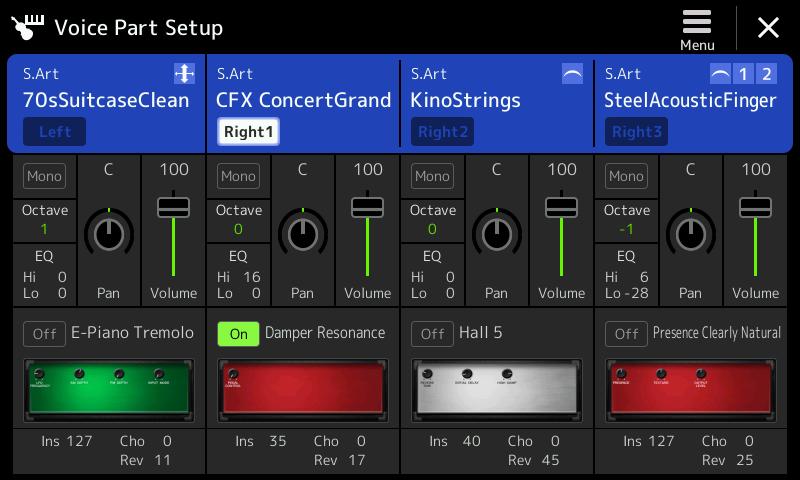This screenshot has width=800, height=480.
Task: Open Octave setting for KinoStrings
Action: (x=433, y=220)
